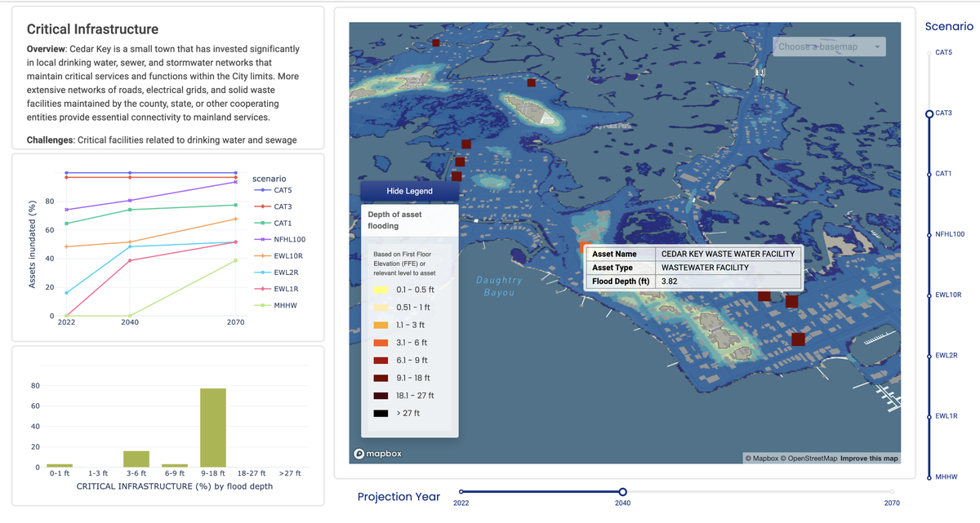Viewport: 980px width, 523px height.
Task: Click the CAT3 scenario slider handle
Action: tap(929, 113)
